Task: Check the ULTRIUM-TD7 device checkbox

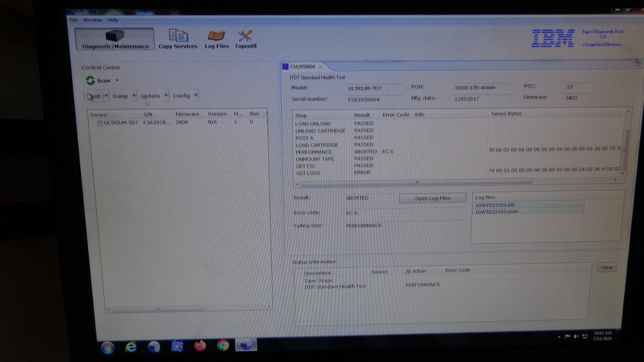Action: [100, 123]
